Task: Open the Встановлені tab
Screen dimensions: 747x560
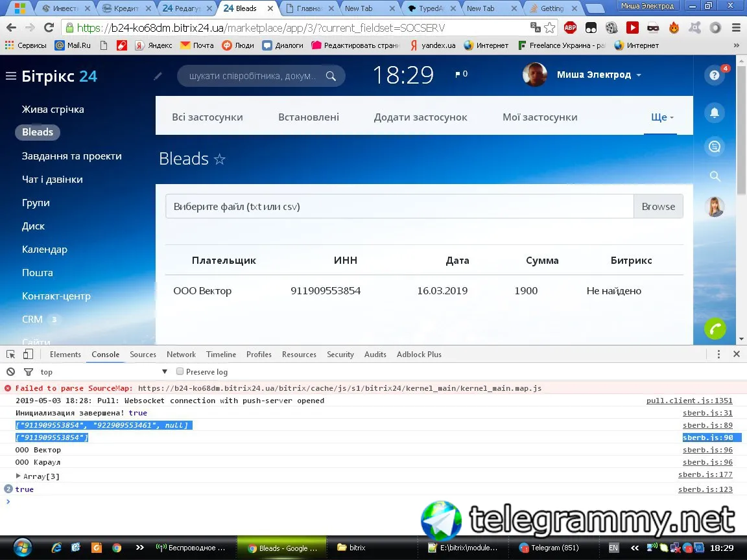Action: point(309,117)
